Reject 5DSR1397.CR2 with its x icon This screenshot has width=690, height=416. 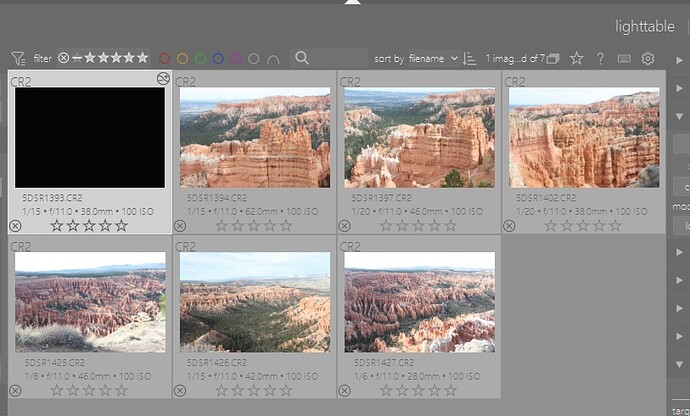(345, 226)
